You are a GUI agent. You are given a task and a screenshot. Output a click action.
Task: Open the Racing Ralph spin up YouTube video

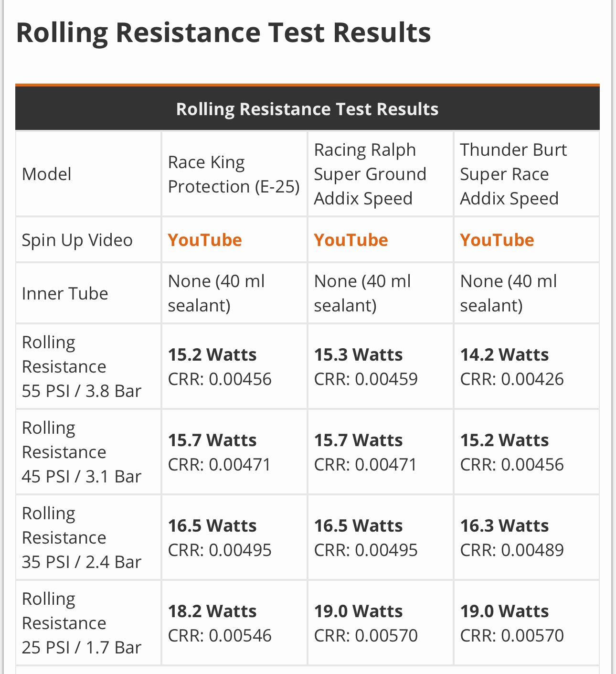coord(351,240)
